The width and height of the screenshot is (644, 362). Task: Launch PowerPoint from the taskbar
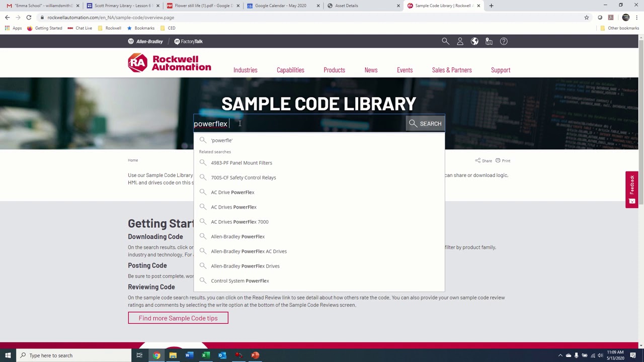click(255, 355)
